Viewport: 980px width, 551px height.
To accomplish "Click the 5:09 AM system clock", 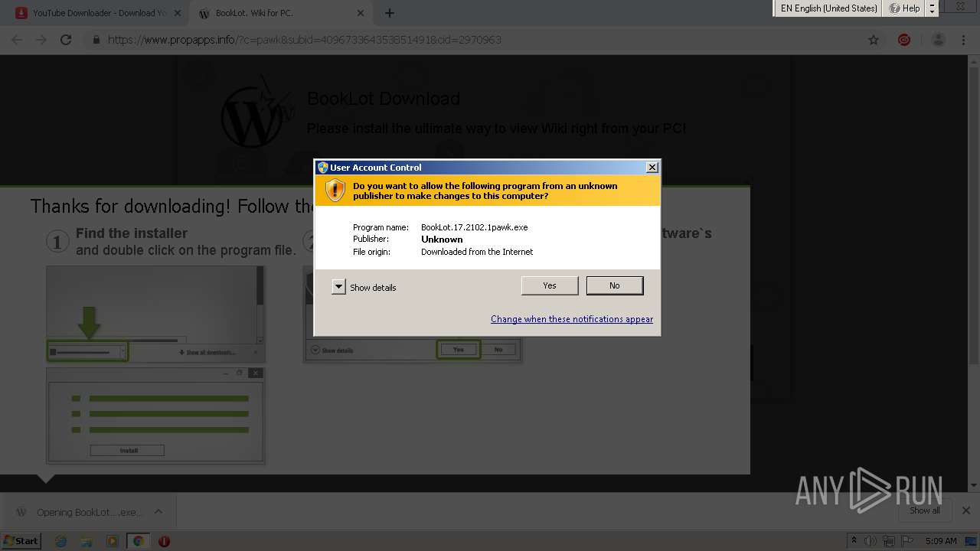I will coord(941,541).
